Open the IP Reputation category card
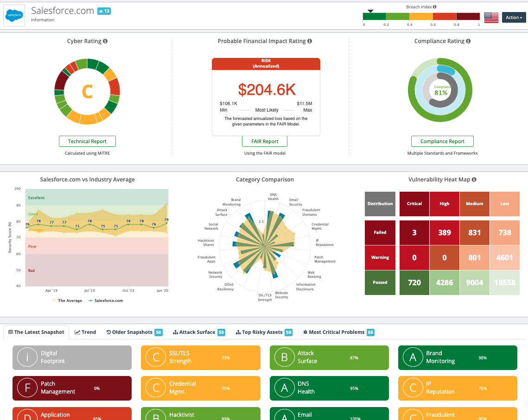 coord(458,388)
